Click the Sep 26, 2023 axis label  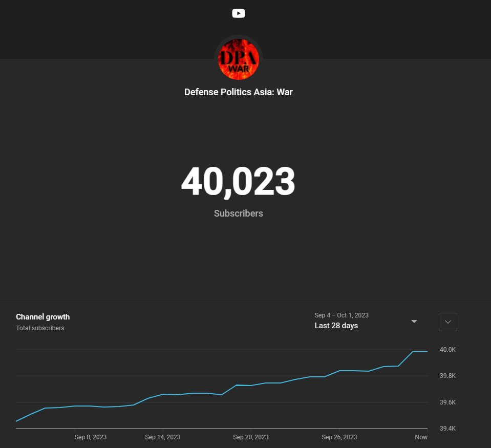coord(339,437)
